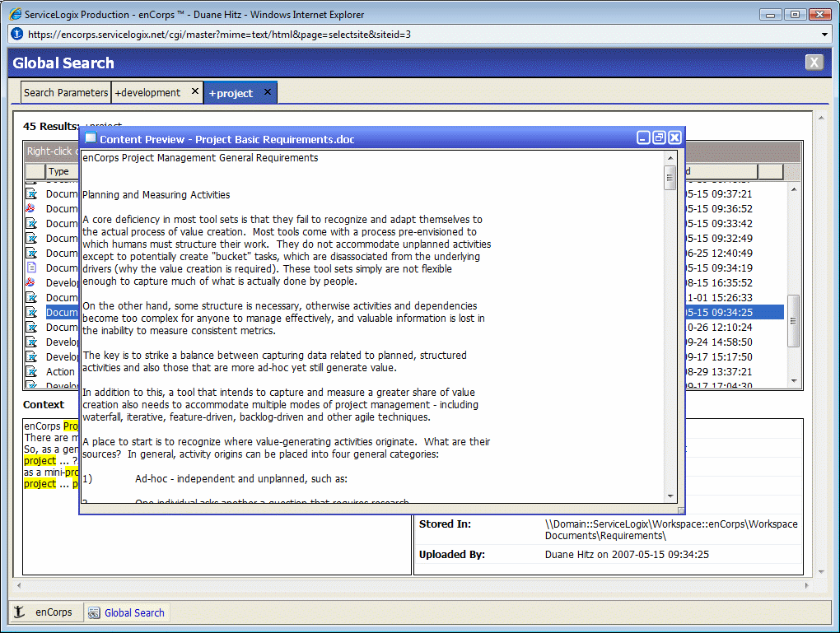Screen dimensions: 840x633
Task: Open the Global Search bottom tab
Action: click(x=127, y=612)
